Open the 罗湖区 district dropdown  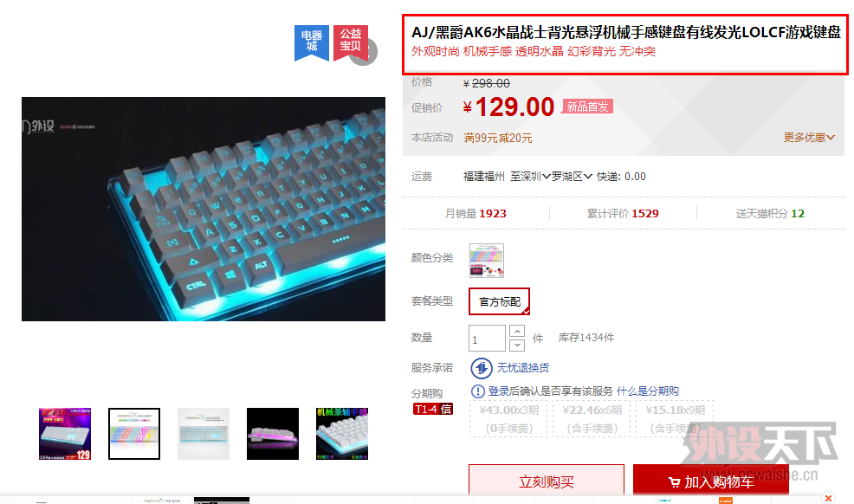click(572, 177)
